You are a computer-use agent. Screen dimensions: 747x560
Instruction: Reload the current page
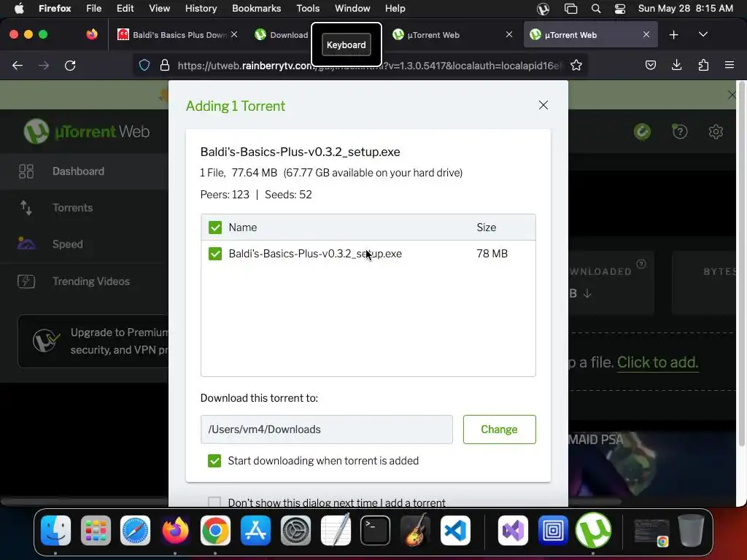coord(70,65)
